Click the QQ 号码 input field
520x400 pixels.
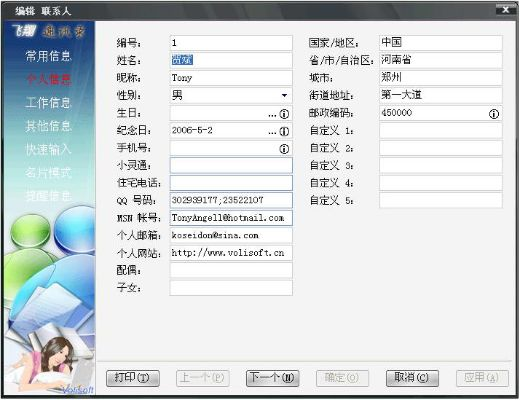click(231, 200)
